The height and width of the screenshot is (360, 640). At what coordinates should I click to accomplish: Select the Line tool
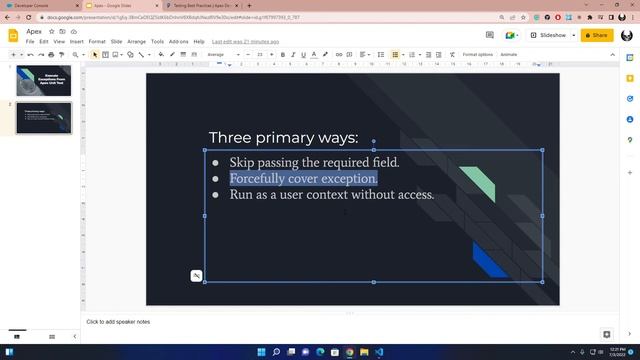141,54
